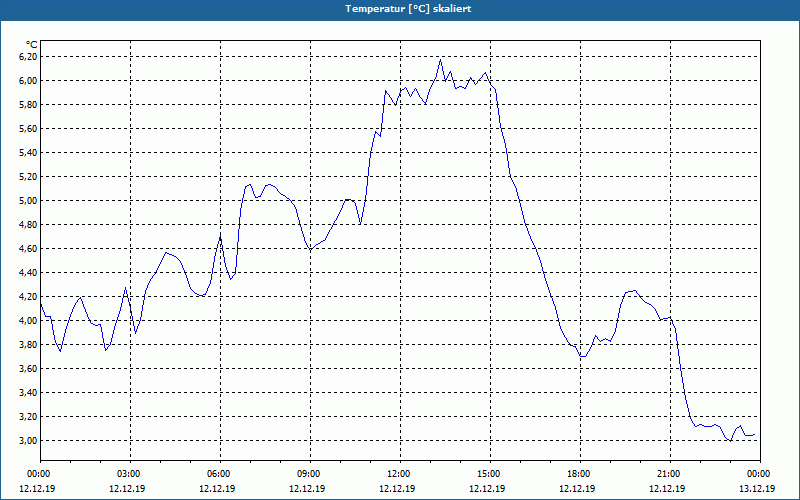
Task: Select the 06:00 x-axis time label
Action: pyautogui.click(x=217, y=474)
